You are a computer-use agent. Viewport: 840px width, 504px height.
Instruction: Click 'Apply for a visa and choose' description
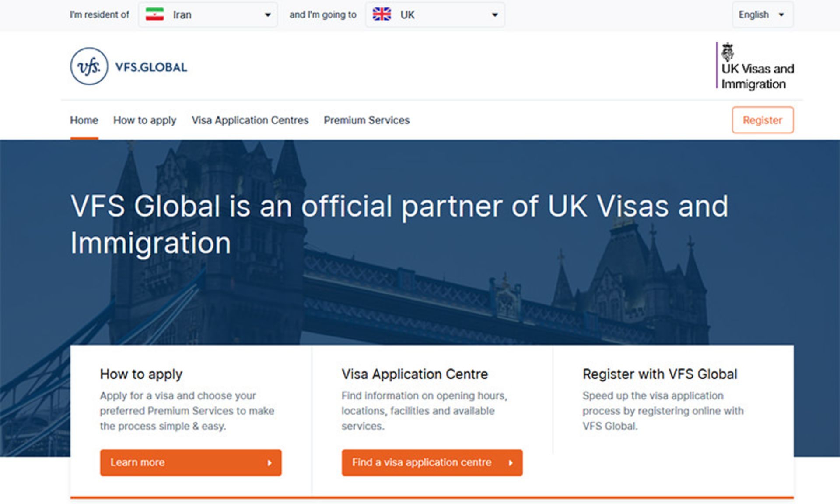187,411
